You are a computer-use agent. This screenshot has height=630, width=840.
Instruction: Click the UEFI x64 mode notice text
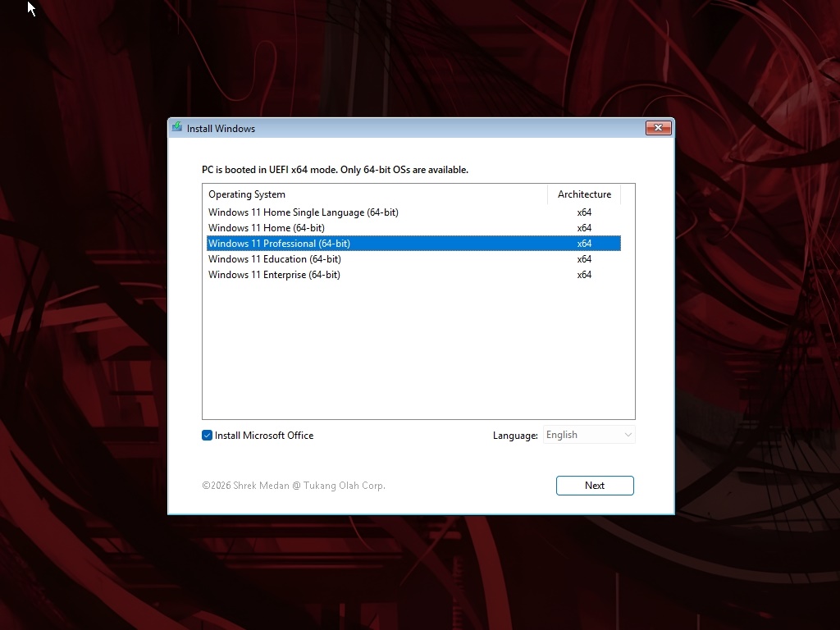click(x=335, y=170)
